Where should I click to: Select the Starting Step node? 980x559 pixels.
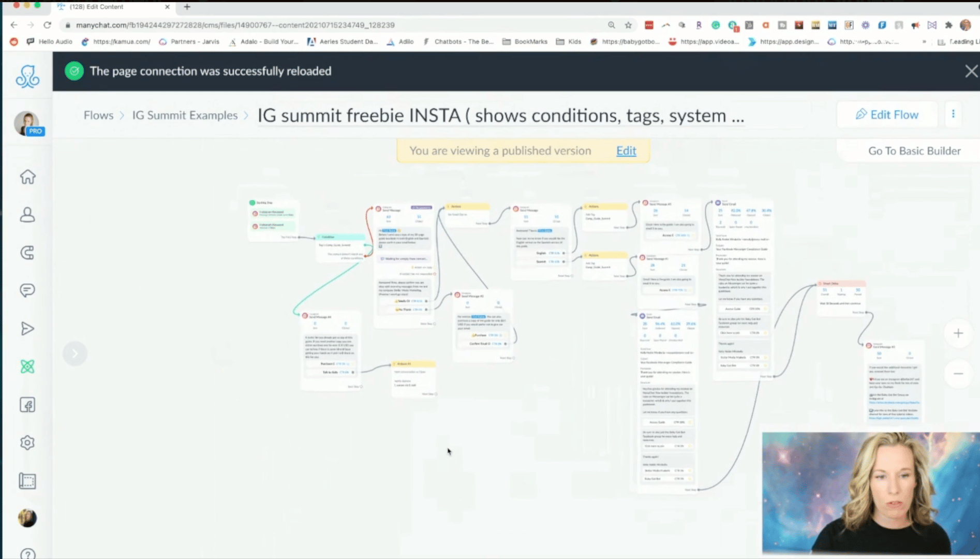(x=273, y=220)
